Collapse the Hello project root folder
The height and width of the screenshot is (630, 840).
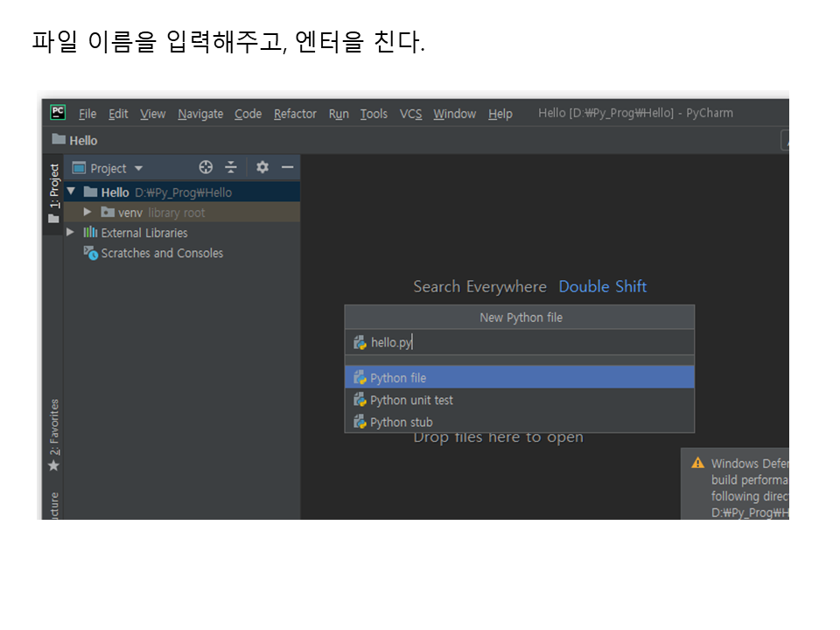(x=72, y=192)
